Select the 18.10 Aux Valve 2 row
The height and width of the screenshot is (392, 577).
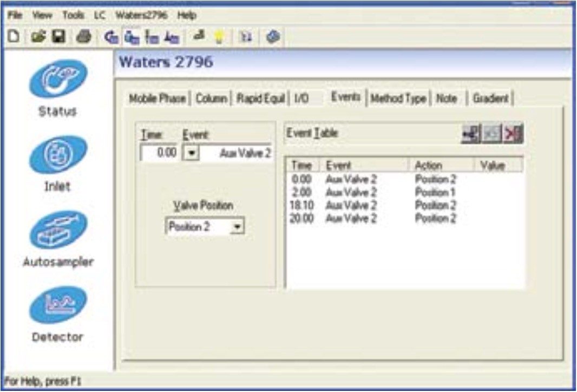tap(405, 205)
